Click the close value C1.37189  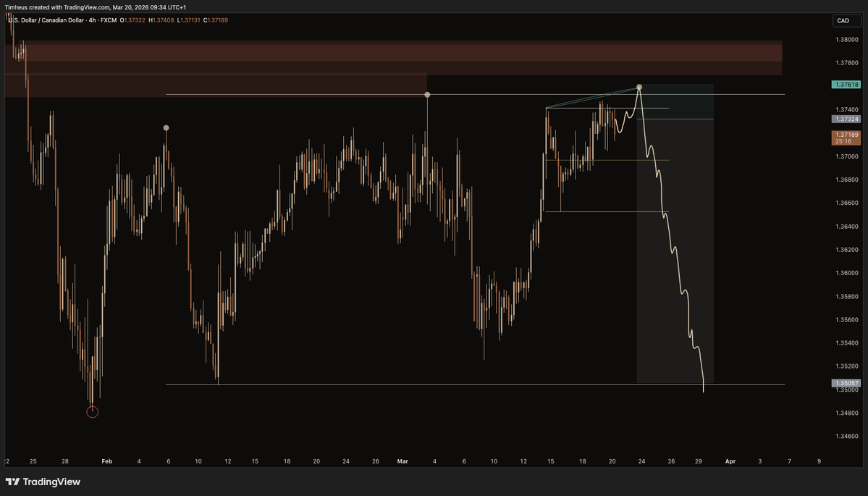click(x=215, y=20)
